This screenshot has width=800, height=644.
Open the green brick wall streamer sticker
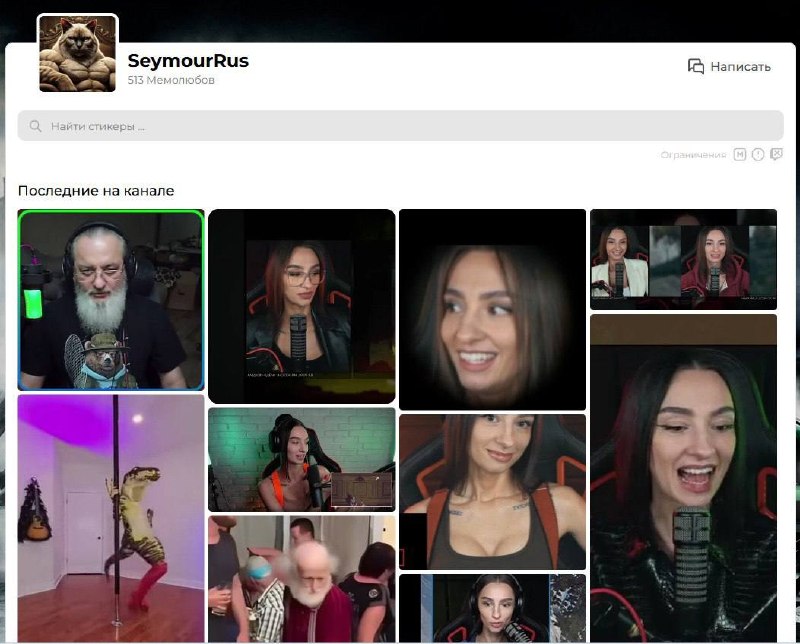coord(302,459)
